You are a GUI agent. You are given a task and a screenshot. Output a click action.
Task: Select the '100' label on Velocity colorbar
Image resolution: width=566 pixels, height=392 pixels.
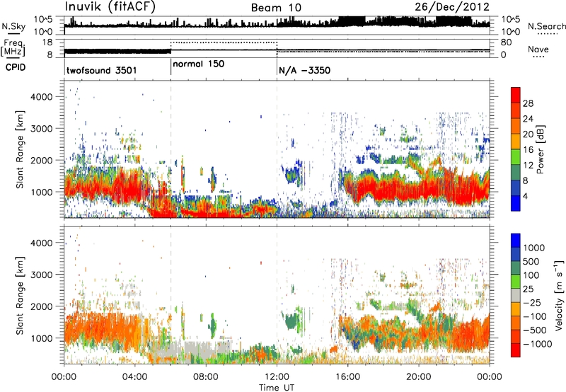[531, 275]
